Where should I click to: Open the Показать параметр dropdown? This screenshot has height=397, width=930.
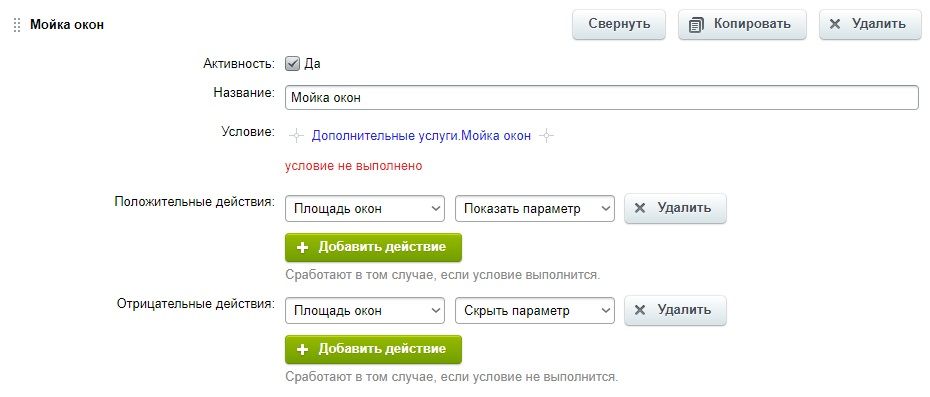click(534, 209)
